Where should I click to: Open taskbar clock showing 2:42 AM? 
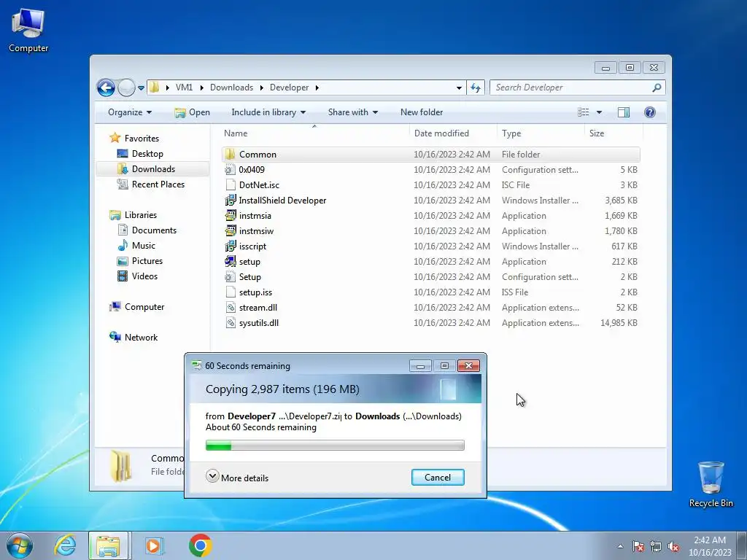point(710,546)
